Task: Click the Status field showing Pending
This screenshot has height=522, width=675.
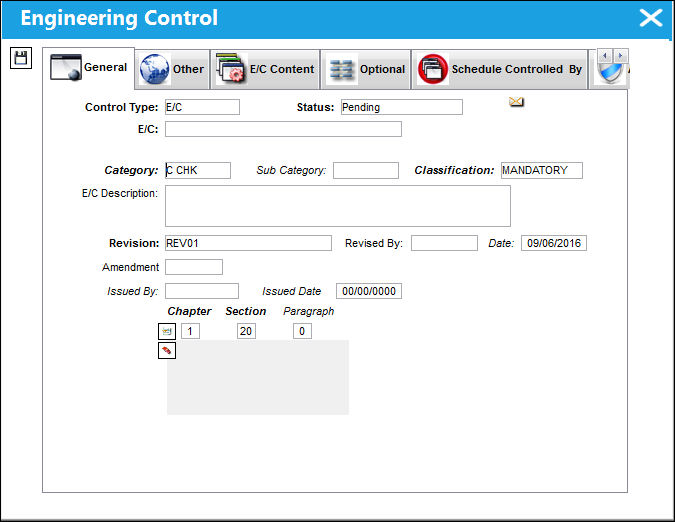Action: 402,107
